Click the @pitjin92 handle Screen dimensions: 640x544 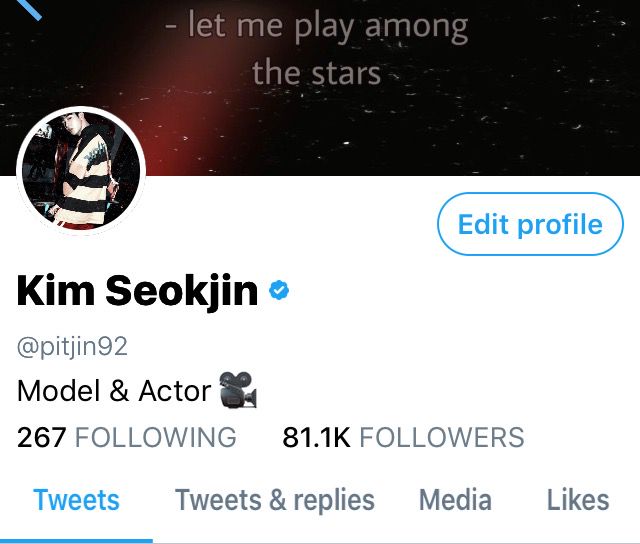click(x=72, y=347)
